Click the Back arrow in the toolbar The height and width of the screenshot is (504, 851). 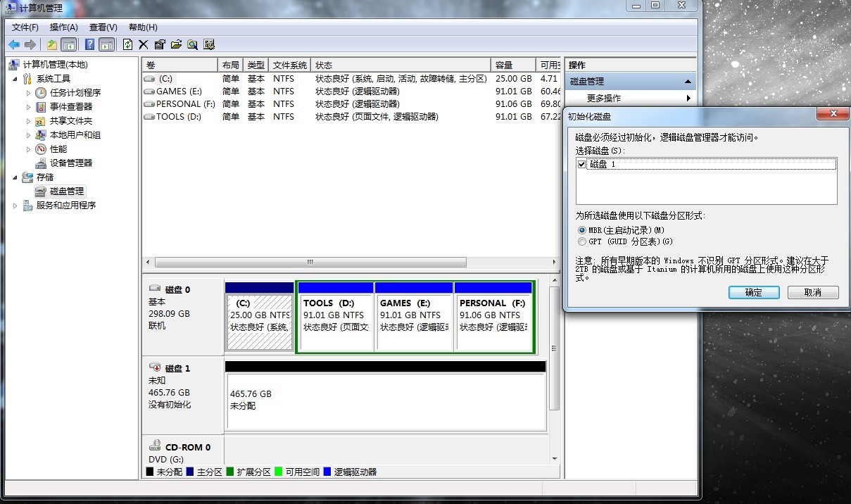(14, 44)
